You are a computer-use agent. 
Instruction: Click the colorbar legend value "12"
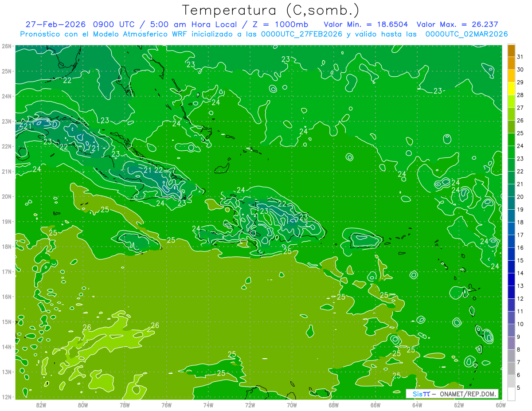(x=520, y=299)
